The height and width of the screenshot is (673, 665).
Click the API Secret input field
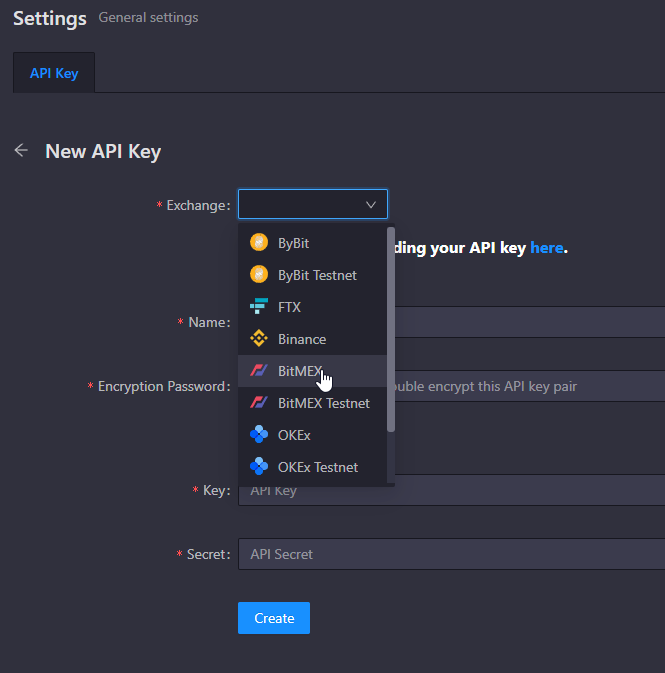452,554
